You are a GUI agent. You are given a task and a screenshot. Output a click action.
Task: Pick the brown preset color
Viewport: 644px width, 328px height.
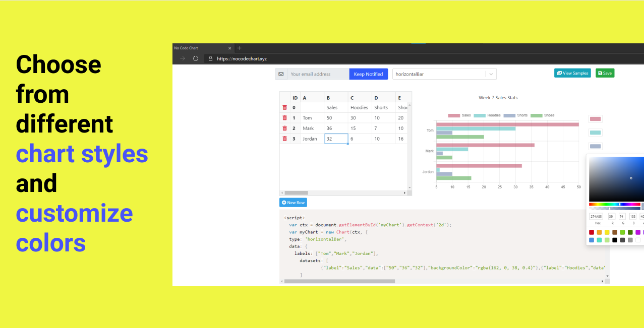(615, 232)
